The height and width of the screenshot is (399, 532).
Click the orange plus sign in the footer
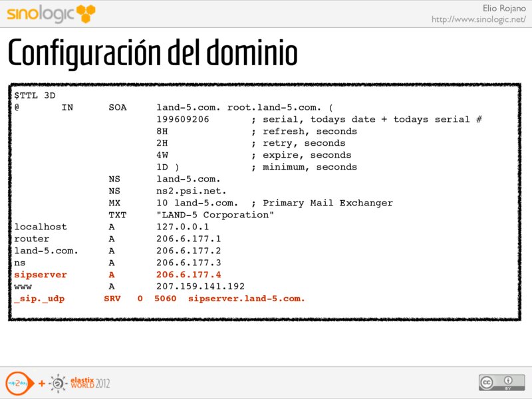point(41,384)
